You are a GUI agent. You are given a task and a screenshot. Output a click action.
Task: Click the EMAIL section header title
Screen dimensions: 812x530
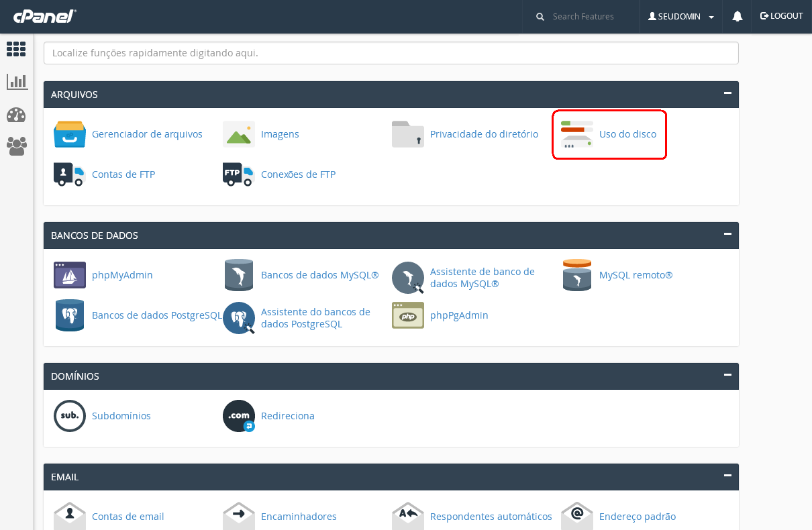point(64,477)
